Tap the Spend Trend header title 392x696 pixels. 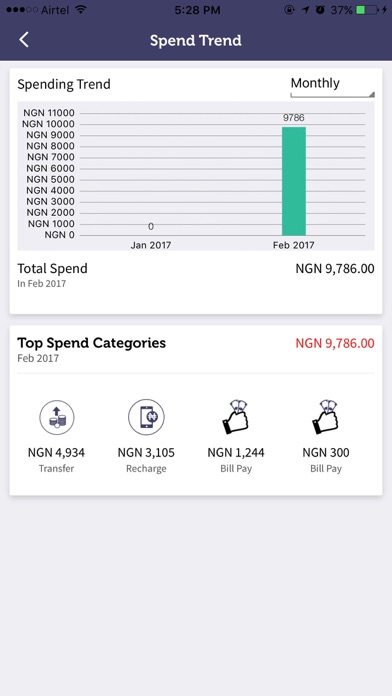pyautogui.click(x=196, y=40)
